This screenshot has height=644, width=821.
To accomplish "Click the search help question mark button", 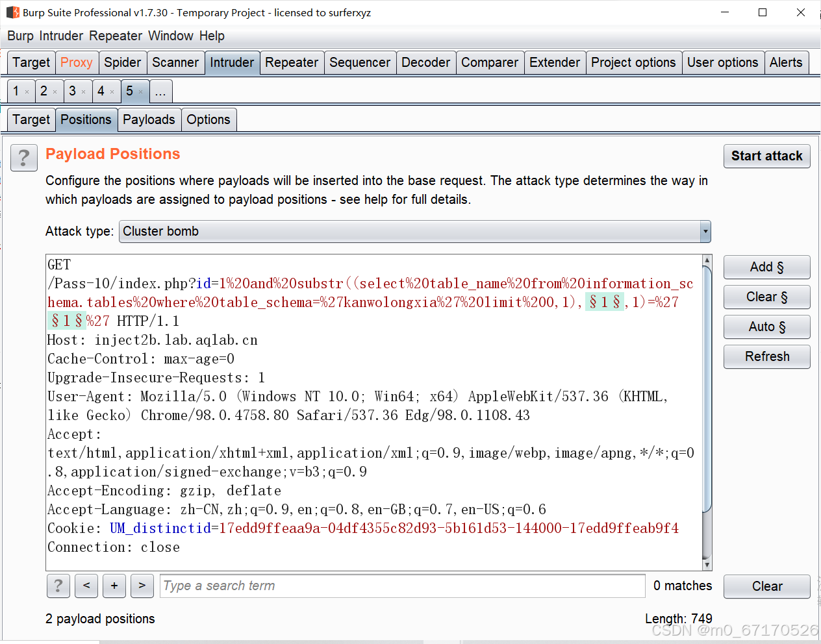I will [x=58, y=586].
